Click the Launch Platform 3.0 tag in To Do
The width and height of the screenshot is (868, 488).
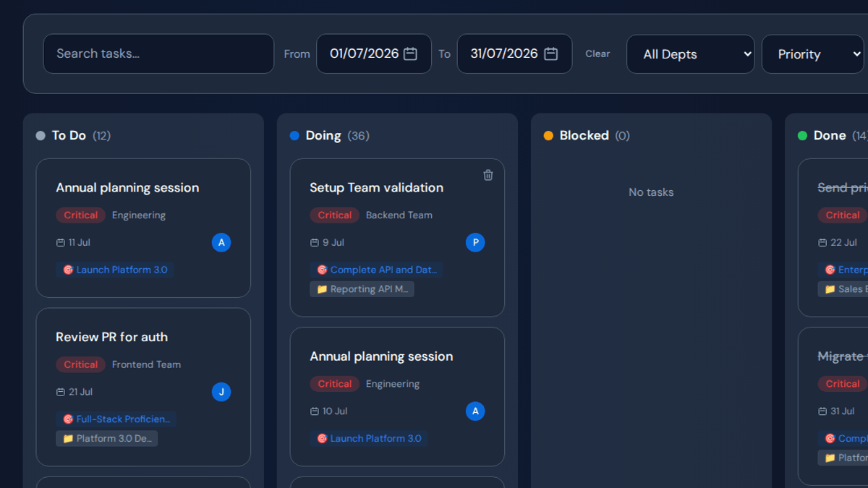click(115, 270)
